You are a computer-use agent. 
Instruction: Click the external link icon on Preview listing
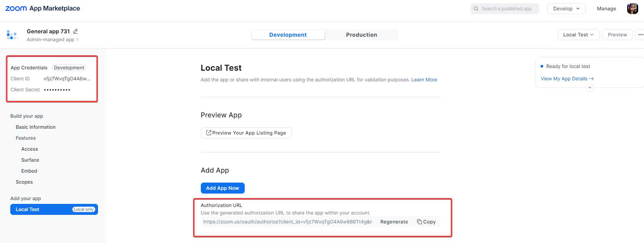point(208,133)
